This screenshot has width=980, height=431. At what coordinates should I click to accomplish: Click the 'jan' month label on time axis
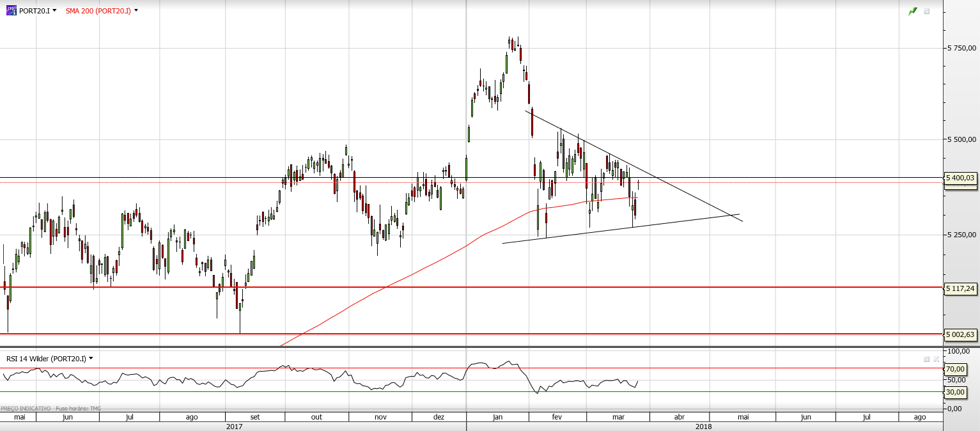[x=498, y=417]
